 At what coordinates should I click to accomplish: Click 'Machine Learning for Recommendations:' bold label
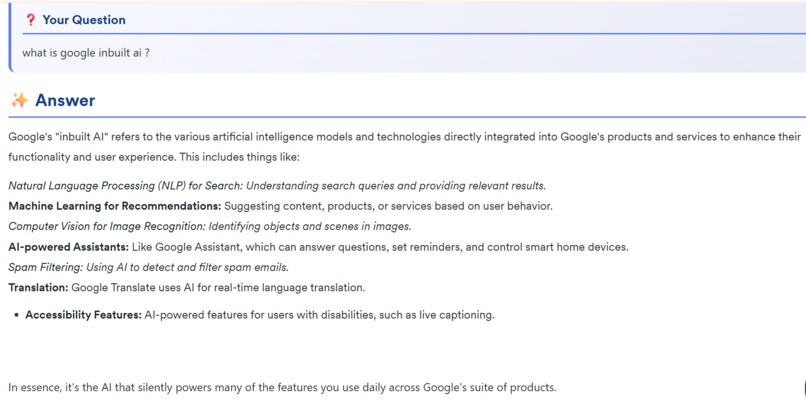(x=115, y=206)
